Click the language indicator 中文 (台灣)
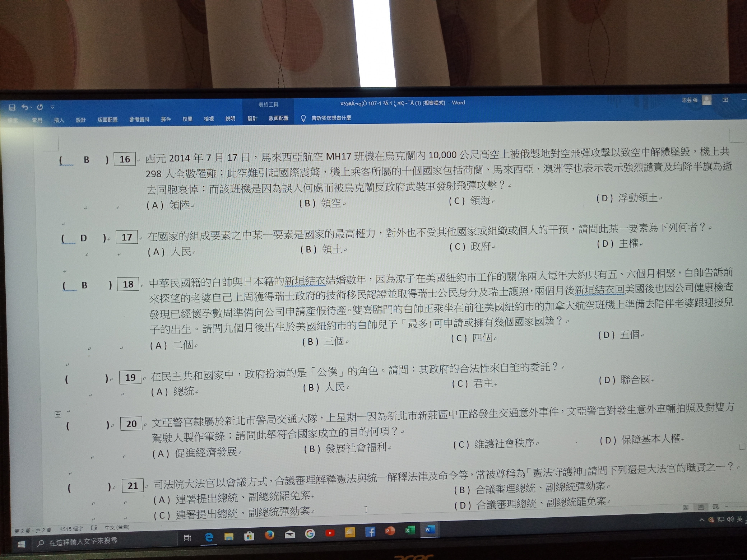The image size is (747, 560). [x=117, y=527]
